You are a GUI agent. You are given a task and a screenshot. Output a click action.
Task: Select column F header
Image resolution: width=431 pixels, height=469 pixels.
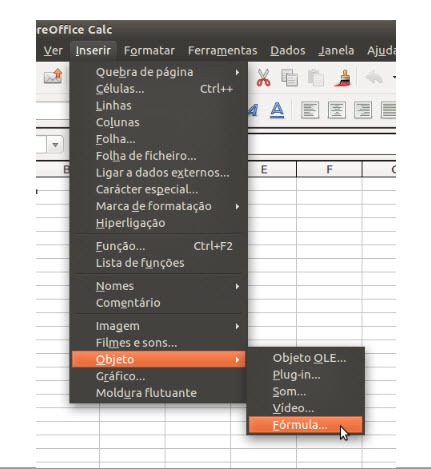pyautogui.click(x=329, y=169)
